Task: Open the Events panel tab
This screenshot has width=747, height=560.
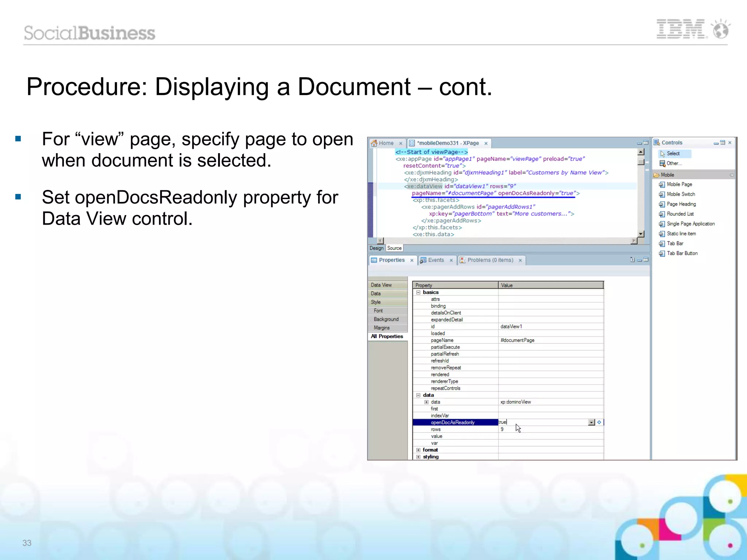Action: [x=436, y=260]
